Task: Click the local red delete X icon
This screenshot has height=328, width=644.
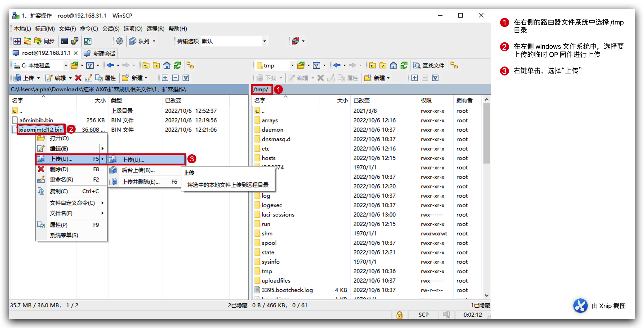Action: (78, 78)
